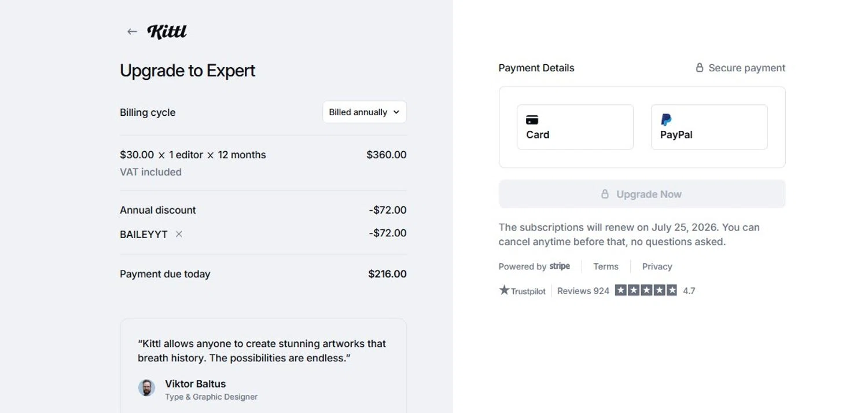Viewport: 868px width, 413px height.
Task: Click the Reviews 924 text
Action: pyautogui.click(x=583, y=291)
